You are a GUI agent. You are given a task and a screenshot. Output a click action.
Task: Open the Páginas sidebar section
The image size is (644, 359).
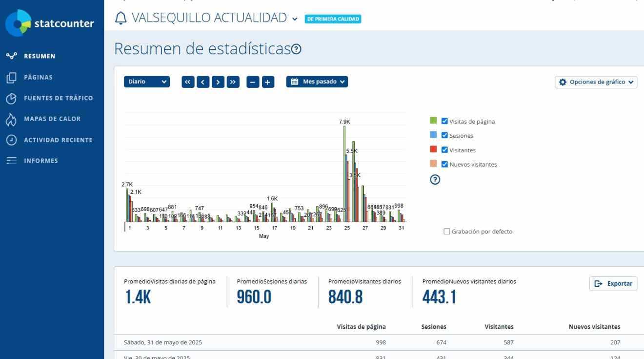38,77
